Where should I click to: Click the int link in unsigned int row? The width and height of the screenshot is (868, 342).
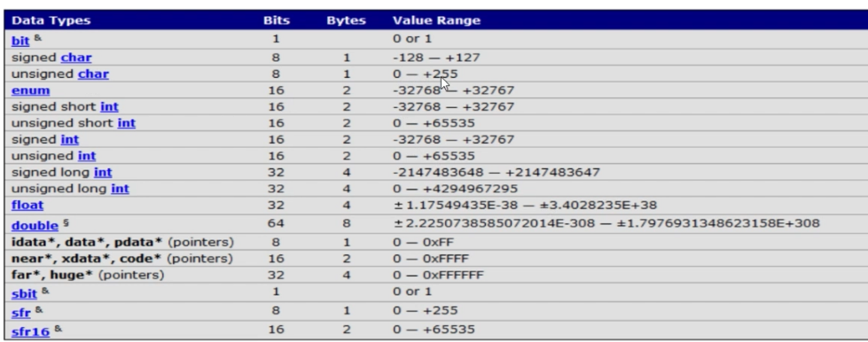pyautogui.click(x=86, y=156)
